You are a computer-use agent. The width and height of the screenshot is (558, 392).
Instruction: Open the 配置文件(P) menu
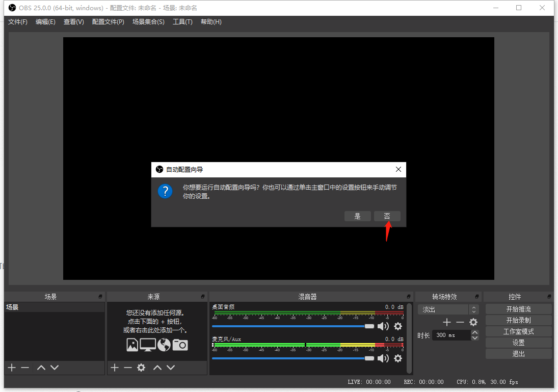pyautogui.click(x=108, y=22)
